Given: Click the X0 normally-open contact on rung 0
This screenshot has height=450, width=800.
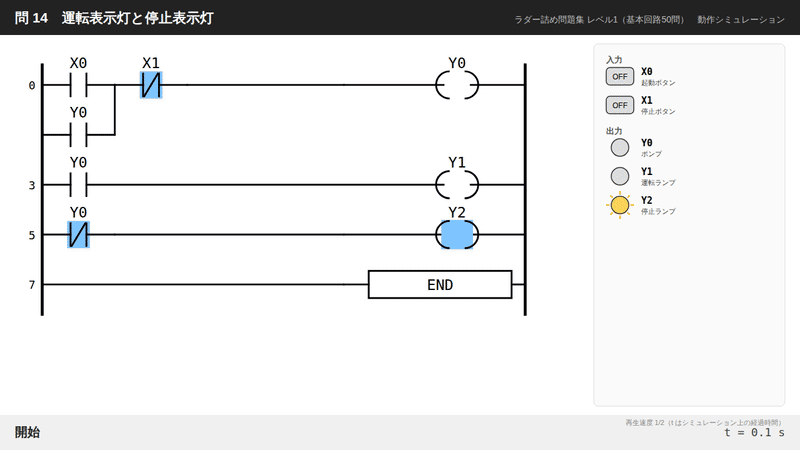Looking at the screenshot, I should click(x=78, y=85).
